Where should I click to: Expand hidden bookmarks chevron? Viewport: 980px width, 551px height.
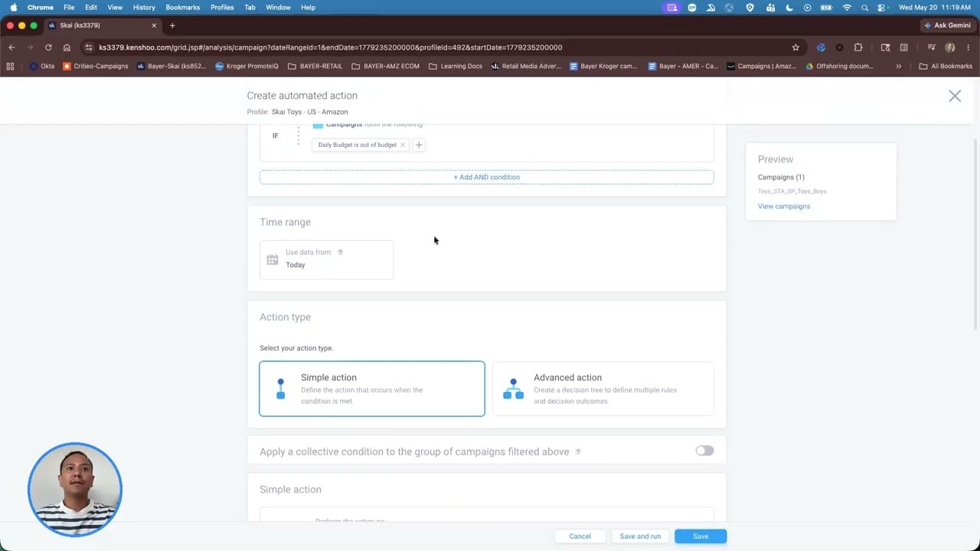pyautogui.click(x=898, y=67)
